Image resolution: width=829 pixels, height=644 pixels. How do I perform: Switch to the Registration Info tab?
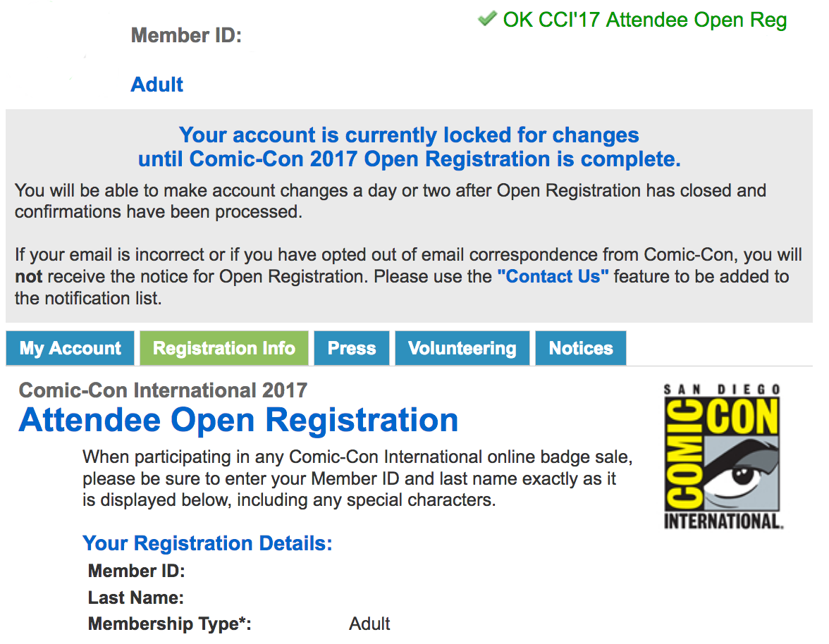pyautogui.click(x=224, y=348)
